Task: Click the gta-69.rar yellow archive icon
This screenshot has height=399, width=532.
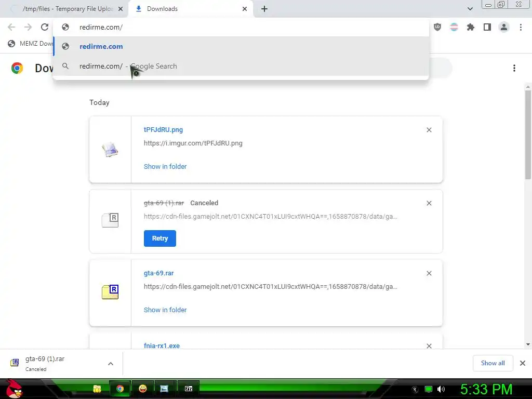Action: pos(110,292)
